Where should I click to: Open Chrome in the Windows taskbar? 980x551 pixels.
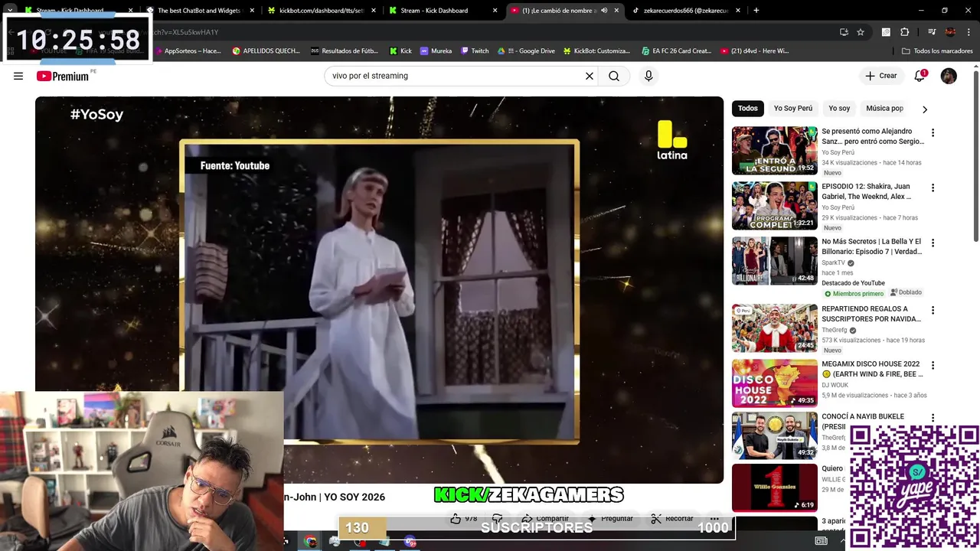tap(309, 542)
